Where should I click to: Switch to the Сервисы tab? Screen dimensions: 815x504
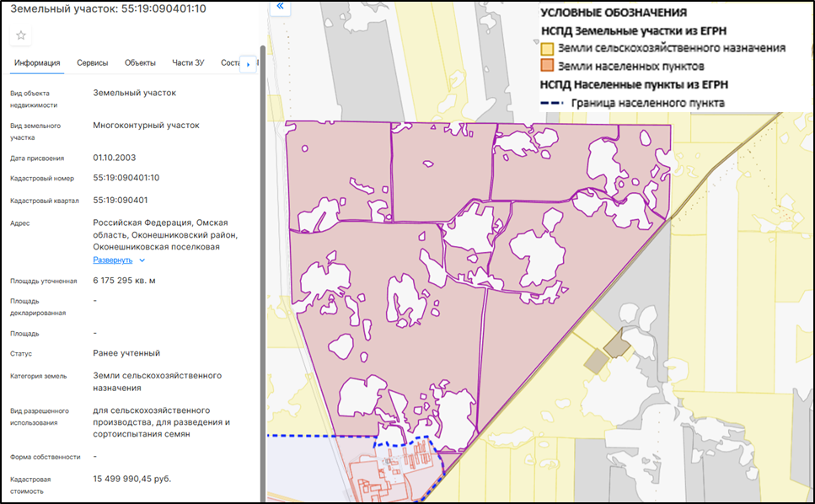click(x=92, y=63)
